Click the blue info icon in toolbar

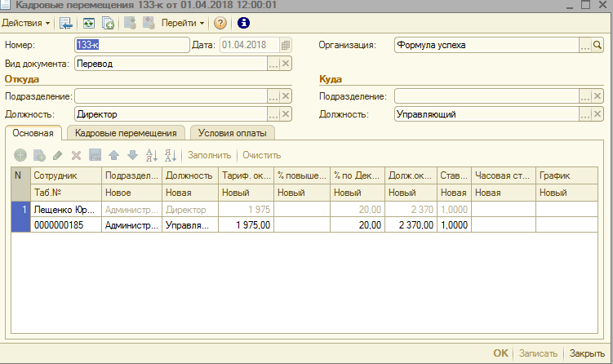242,23
